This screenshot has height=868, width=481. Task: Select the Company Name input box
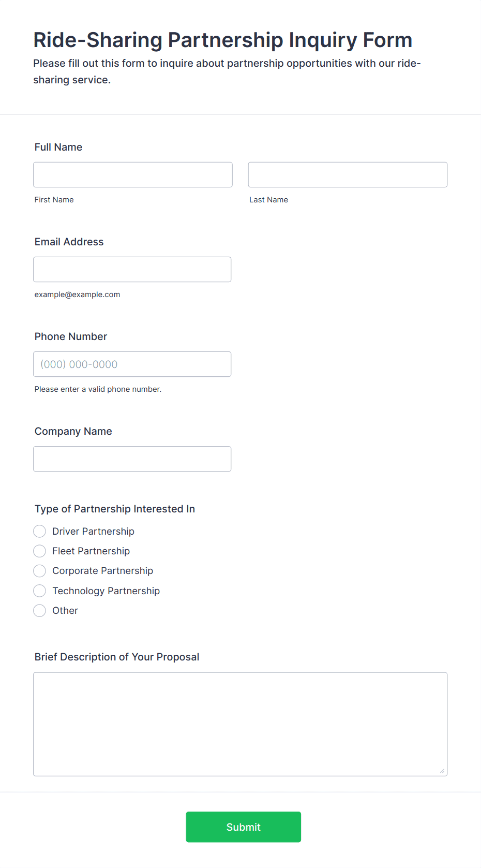click(x=132, y=459)
